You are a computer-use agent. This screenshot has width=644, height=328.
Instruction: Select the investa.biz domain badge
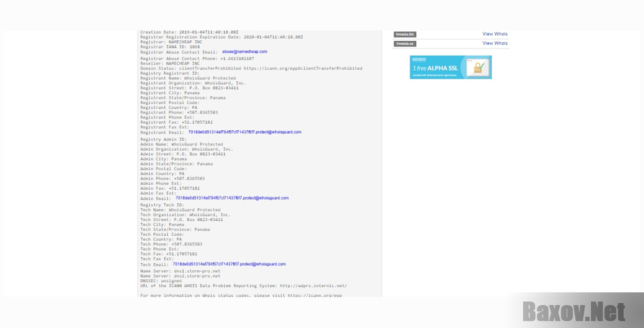pyautogui.click(x=405, y=35)
